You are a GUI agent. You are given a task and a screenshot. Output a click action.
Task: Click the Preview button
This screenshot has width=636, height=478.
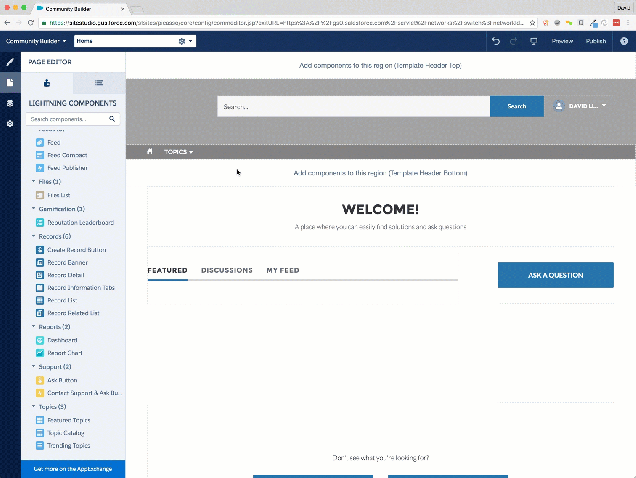562,41
